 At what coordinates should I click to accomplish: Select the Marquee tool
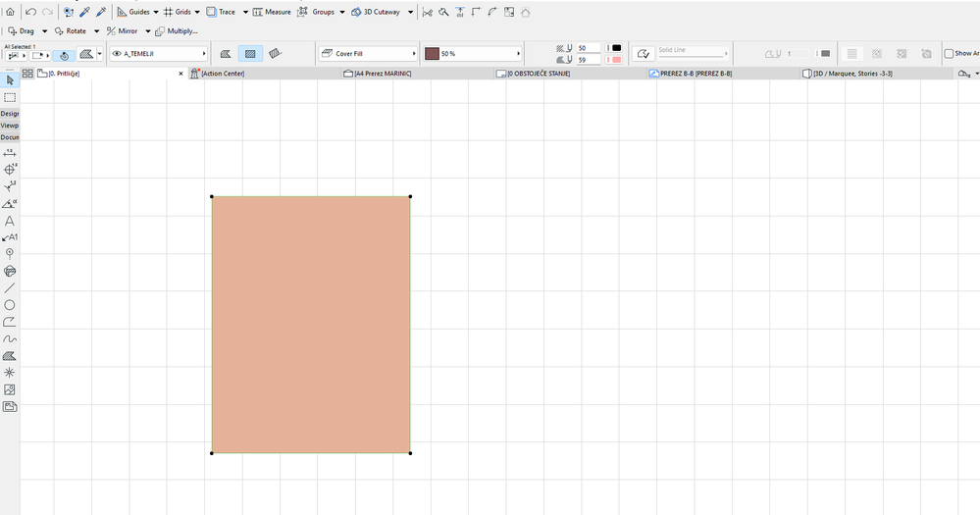coord(10,97)
